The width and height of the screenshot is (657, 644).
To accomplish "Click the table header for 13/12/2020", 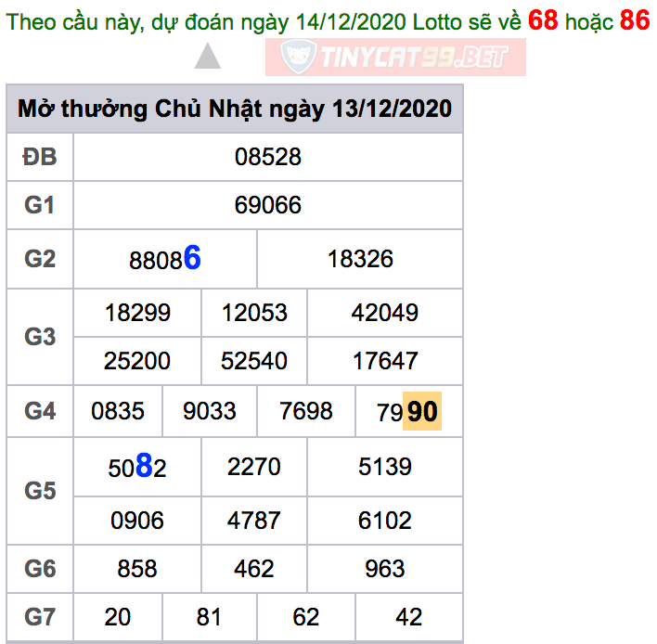I will (x=235, y=109).
